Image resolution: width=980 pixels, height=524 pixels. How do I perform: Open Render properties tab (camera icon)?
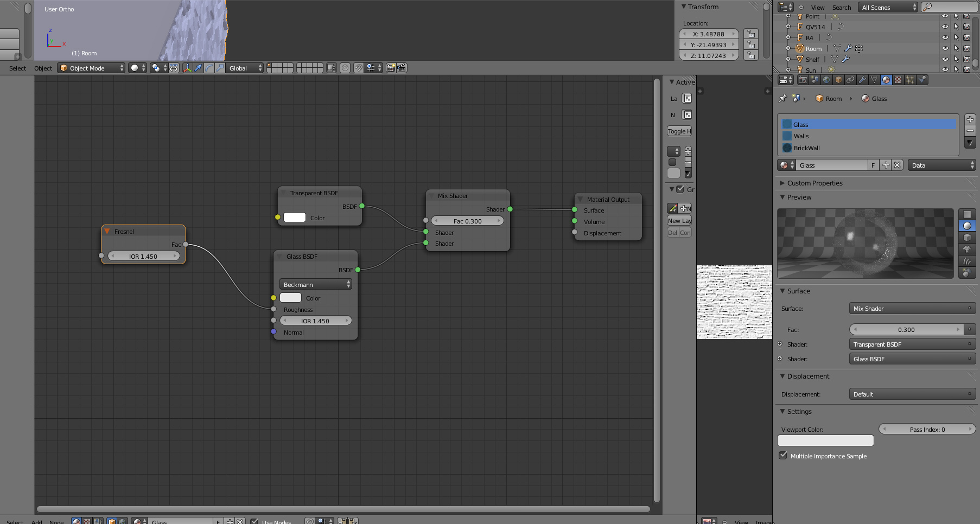coord(803,80)
